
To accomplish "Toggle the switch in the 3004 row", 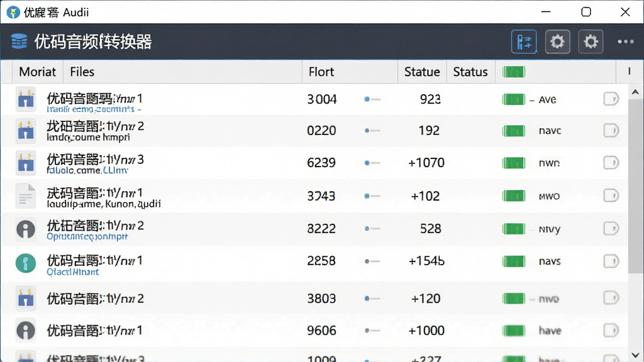I will 611,99.
